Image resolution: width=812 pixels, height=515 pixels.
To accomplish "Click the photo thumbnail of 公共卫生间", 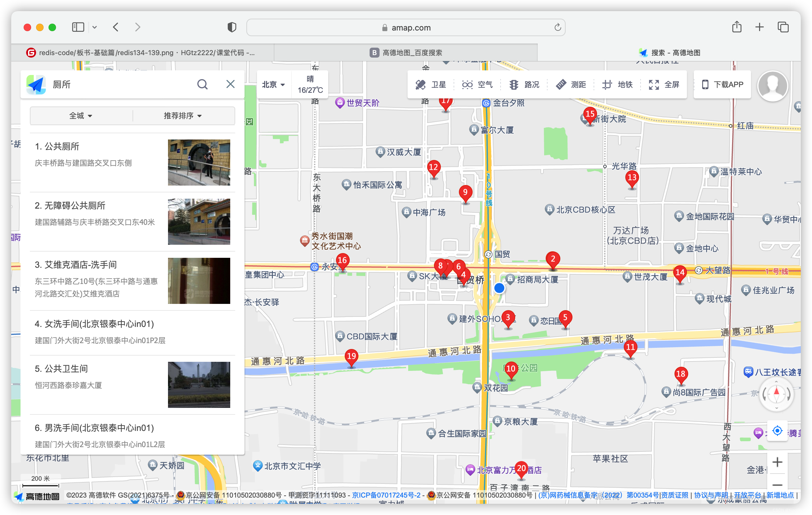I will point(199,385).
